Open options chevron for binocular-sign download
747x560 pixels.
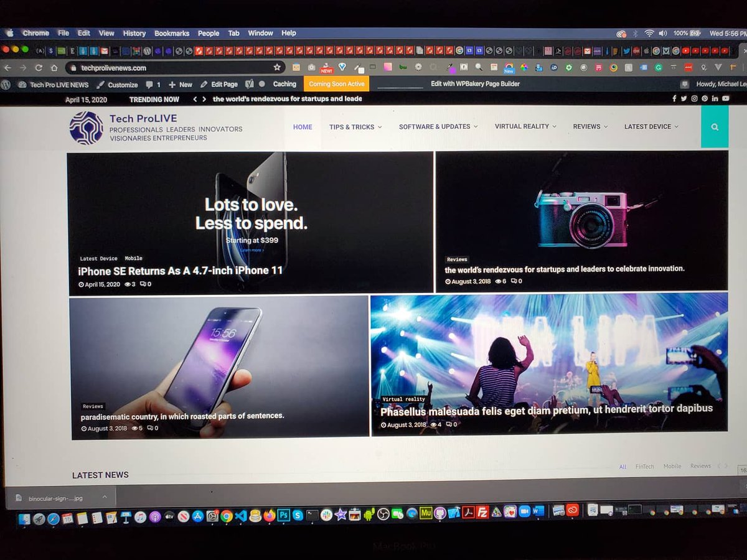coord(105,497)
